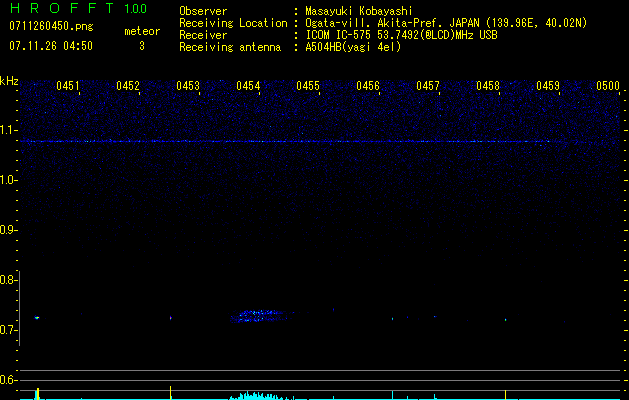Click A504HB(yagi 4el) antenna text

pos(353,47)
